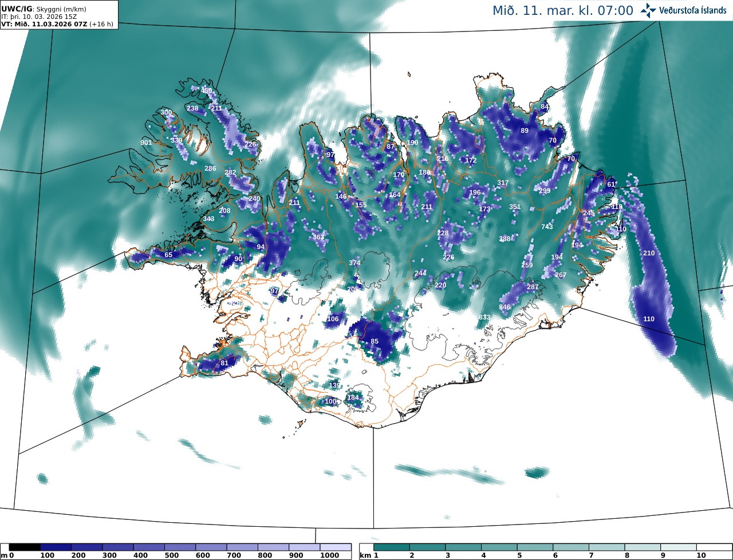Click the 244 visibility value on the map
The width and height of the screenshot is (733, 560).
coord(420,273)
